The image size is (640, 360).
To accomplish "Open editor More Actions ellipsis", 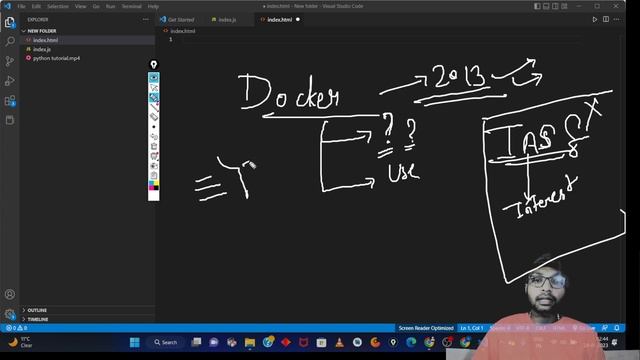I will tap(616, 20).
